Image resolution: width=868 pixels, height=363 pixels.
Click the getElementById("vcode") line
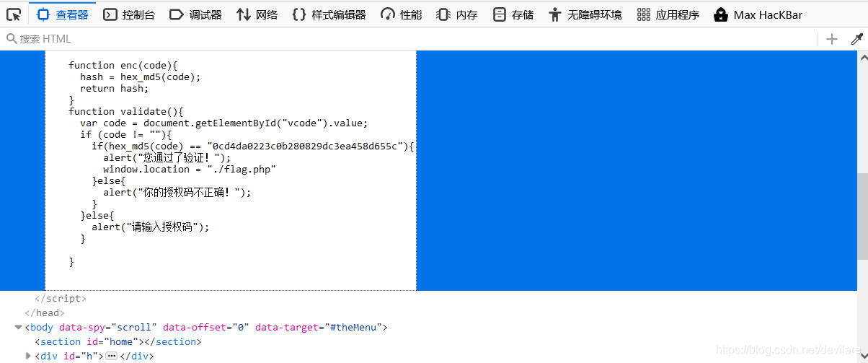[224, 123]
